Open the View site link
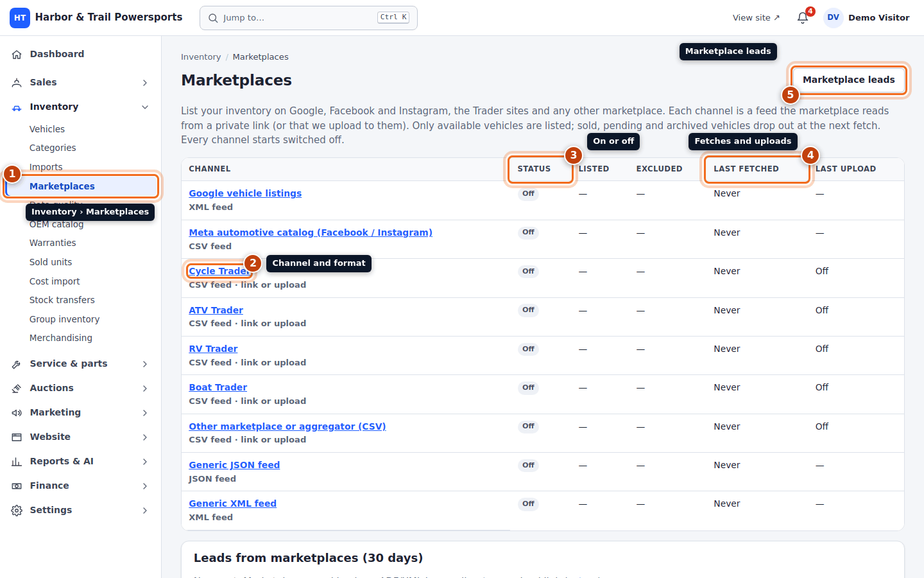Screen dimensions: 924x578 pos(756,18)
